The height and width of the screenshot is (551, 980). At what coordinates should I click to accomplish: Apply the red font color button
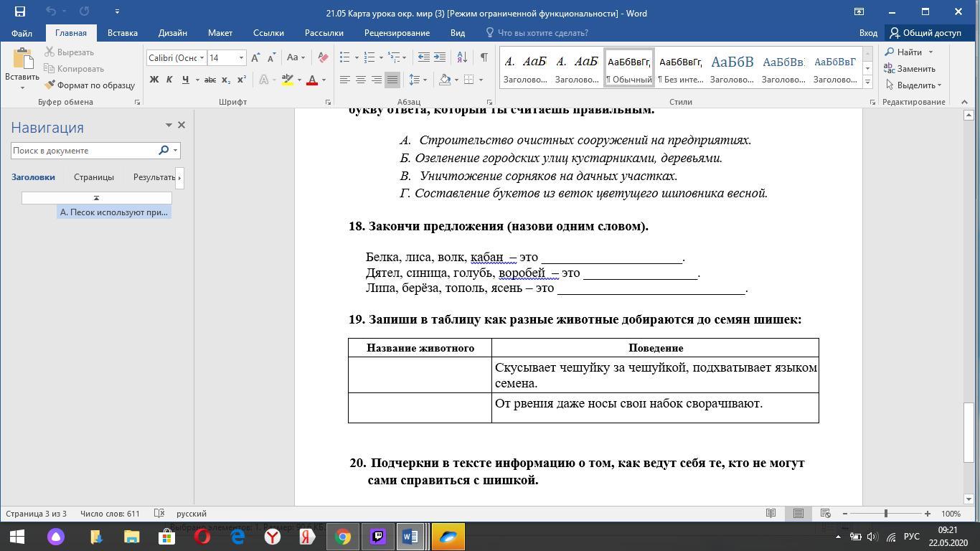tap(312, 80)
